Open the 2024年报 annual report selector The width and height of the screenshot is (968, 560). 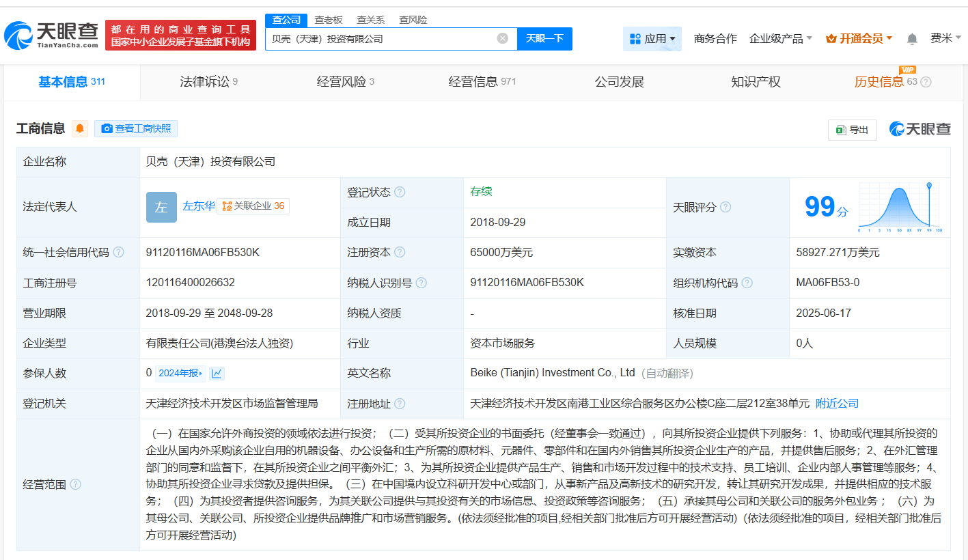point(181,373)
